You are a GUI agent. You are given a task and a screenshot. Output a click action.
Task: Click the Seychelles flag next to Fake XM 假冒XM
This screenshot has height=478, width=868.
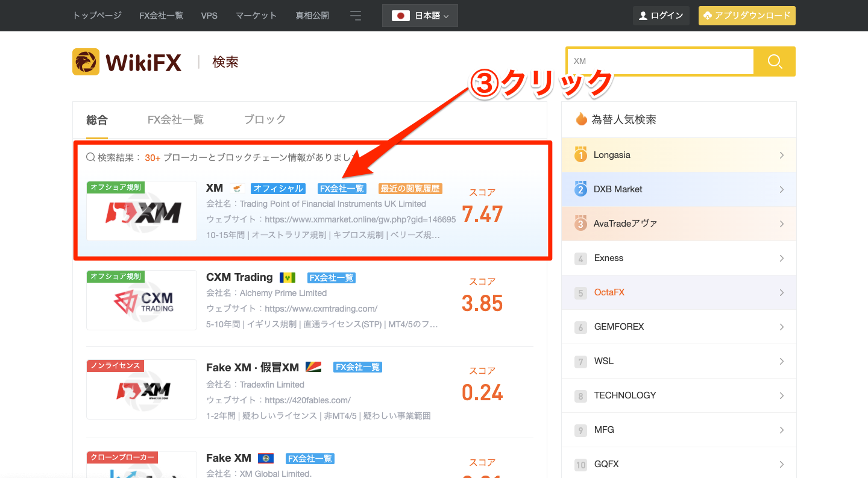pos(314,367)
